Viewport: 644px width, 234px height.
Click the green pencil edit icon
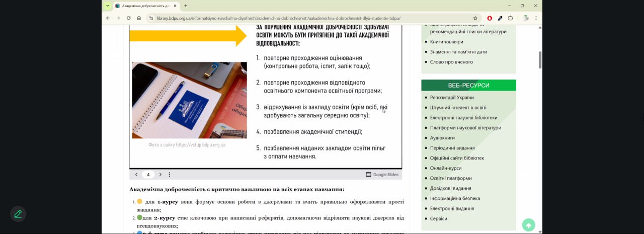18,214
